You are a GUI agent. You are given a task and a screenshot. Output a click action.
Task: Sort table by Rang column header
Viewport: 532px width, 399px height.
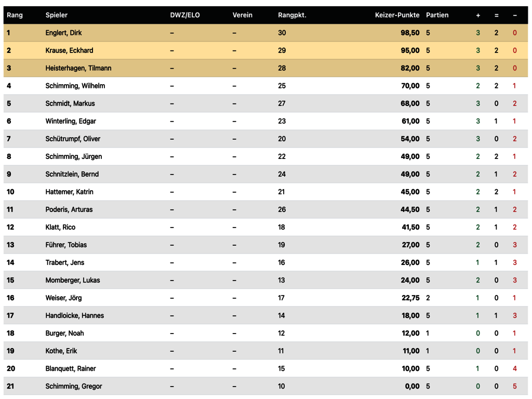(15, 15)
